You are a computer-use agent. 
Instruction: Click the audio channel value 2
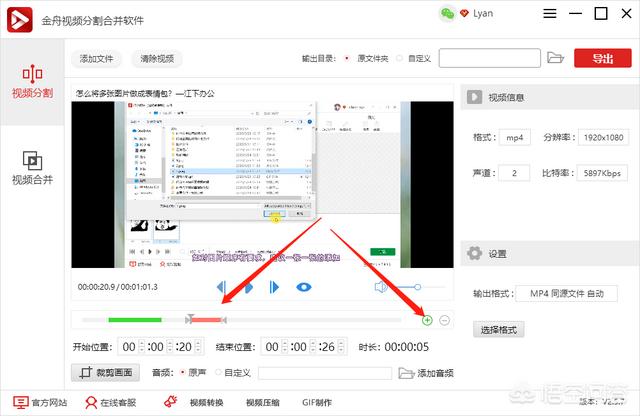[514, 173]
